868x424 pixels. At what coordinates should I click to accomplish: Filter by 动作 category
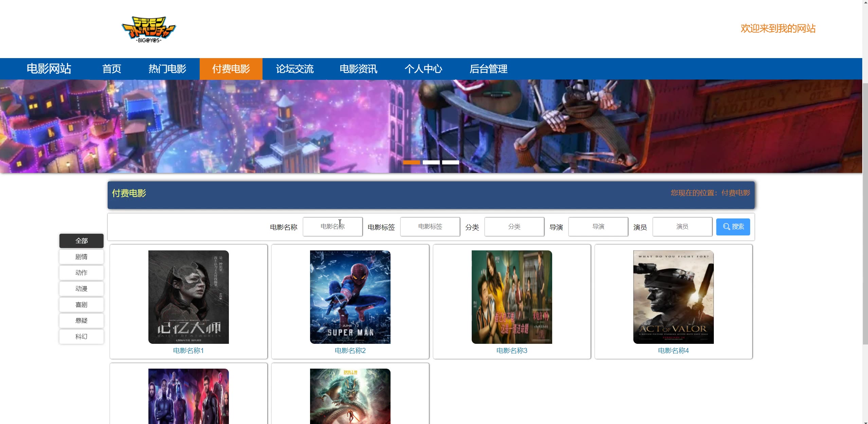click(x=82, y=273)
